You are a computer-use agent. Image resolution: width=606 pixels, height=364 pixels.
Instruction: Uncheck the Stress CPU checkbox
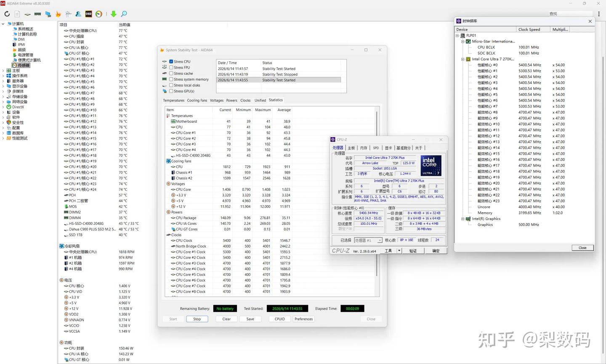click(171, 61)
